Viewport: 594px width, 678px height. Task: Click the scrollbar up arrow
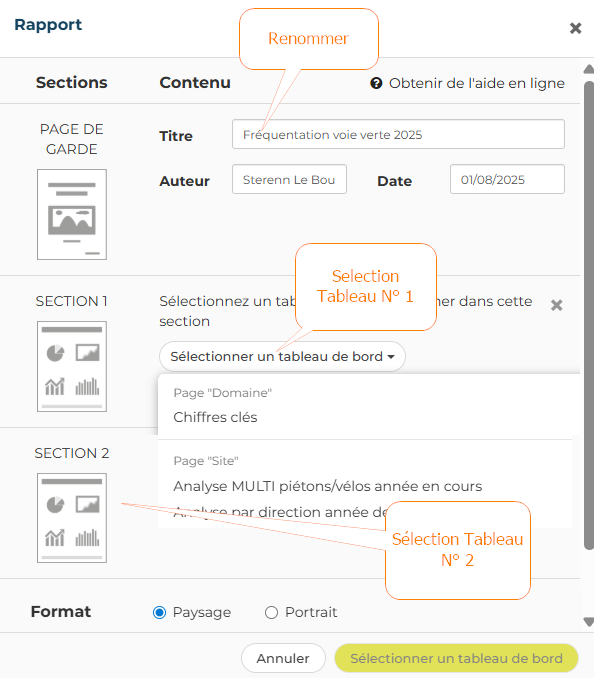(588, 69)
